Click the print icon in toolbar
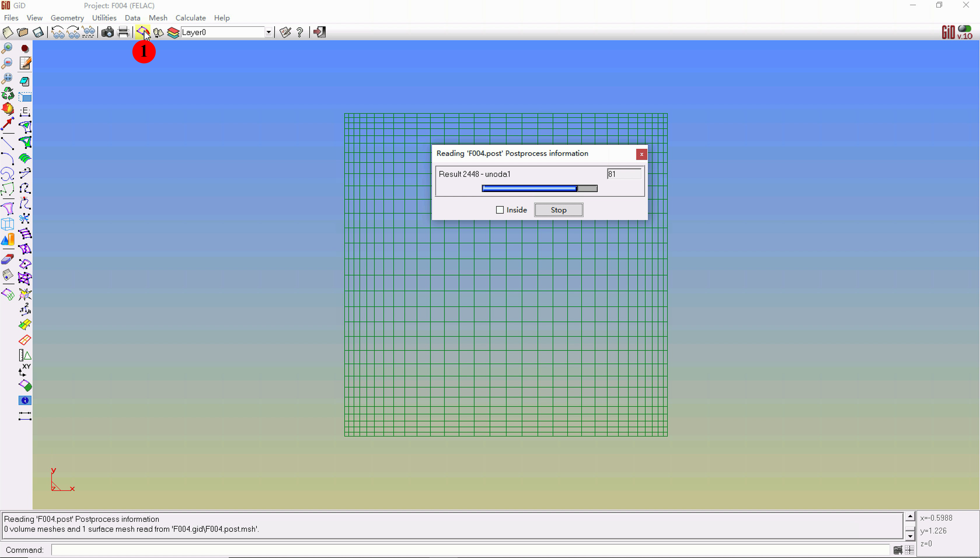Image resolution: width=980 pixels, height=558 pixels. point(123,32)
